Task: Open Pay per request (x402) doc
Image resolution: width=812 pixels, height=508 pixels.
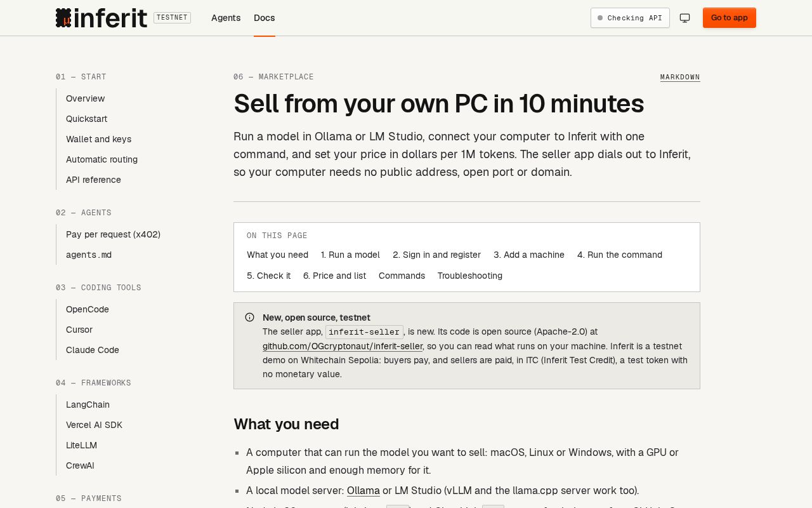Action: click(x=114, y=234)
